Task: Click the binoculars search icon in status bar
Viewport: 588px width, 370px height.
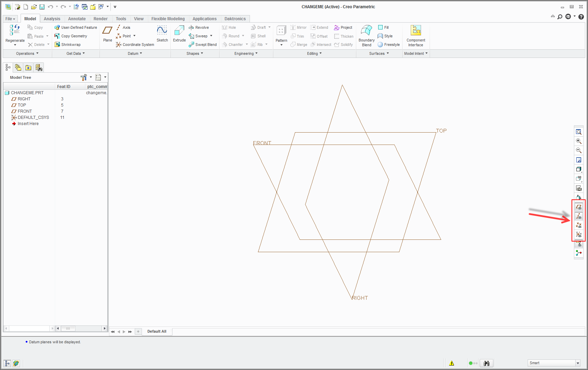Action: (487, 363)
